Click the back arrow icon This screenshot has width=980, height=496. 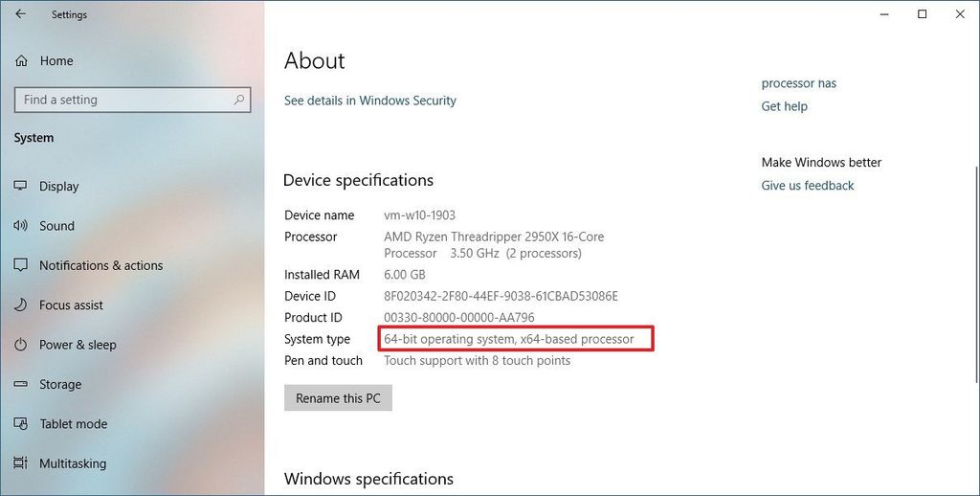20,14
